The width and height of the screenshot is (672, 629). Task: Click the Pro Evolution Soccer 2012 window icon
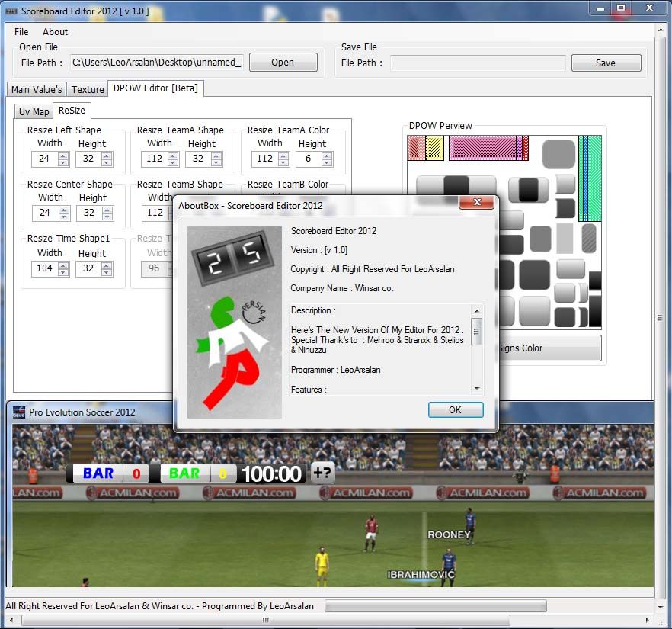point(19,412)
